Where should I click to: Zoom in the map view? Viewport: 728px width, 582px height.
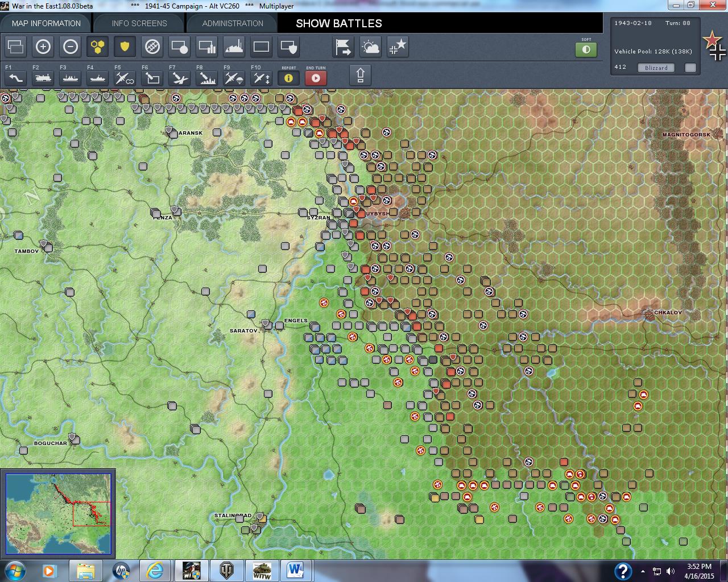[x=43, y=47]
